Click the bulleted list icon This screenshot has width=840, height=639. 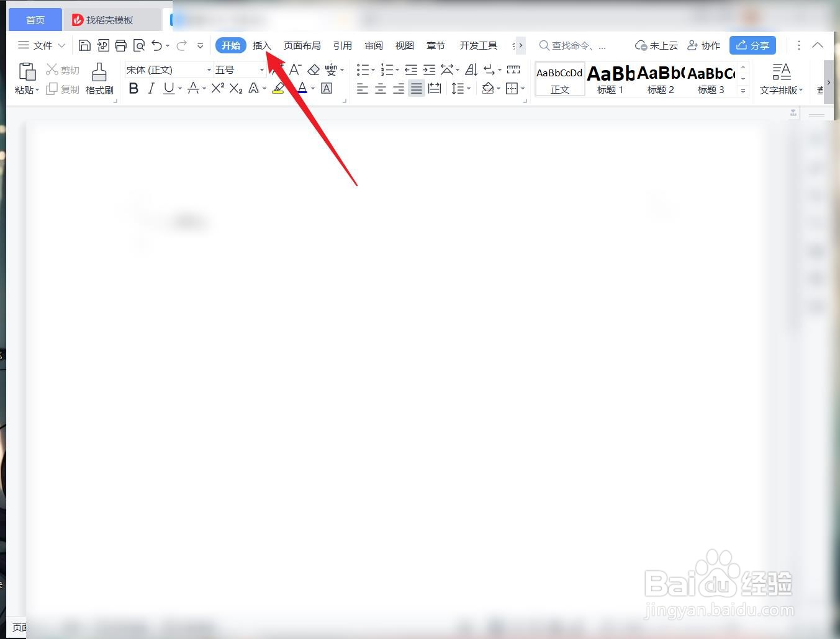363,69
